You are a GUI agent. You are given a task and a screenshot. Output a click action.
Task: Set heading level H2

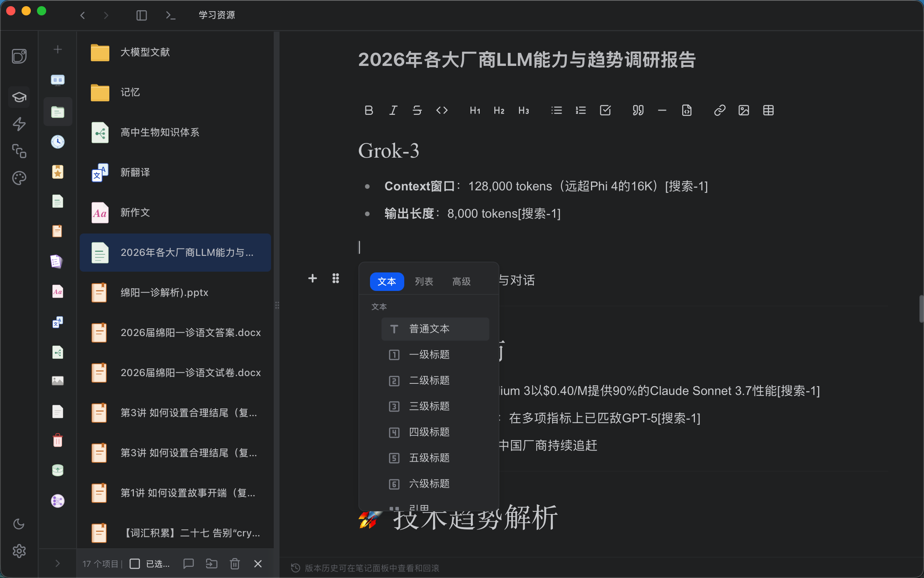499,111
